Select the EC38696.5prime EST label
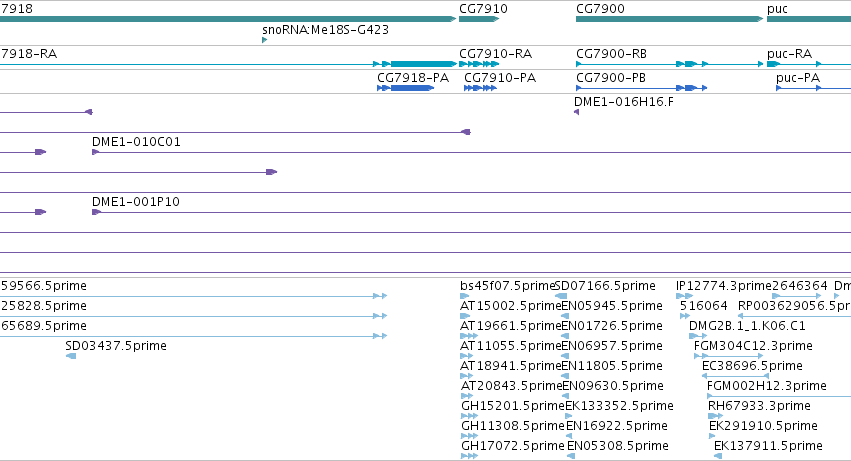The height and width of the screenshot is (461, 851). coord(752,366)
